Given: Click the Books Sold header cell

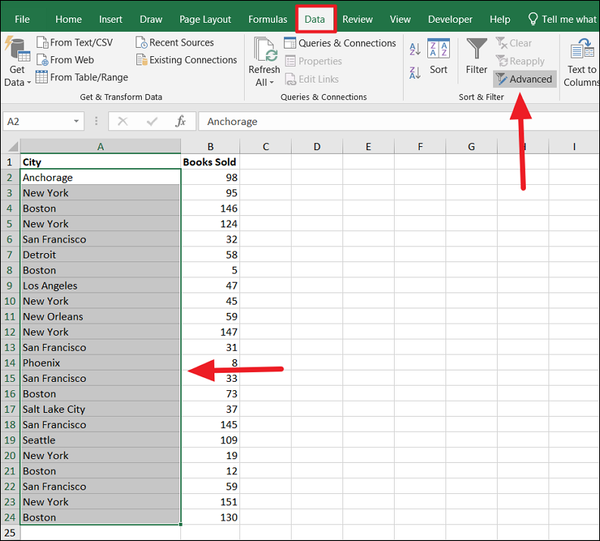Looking at the screenshot, I should pos(210,162).
